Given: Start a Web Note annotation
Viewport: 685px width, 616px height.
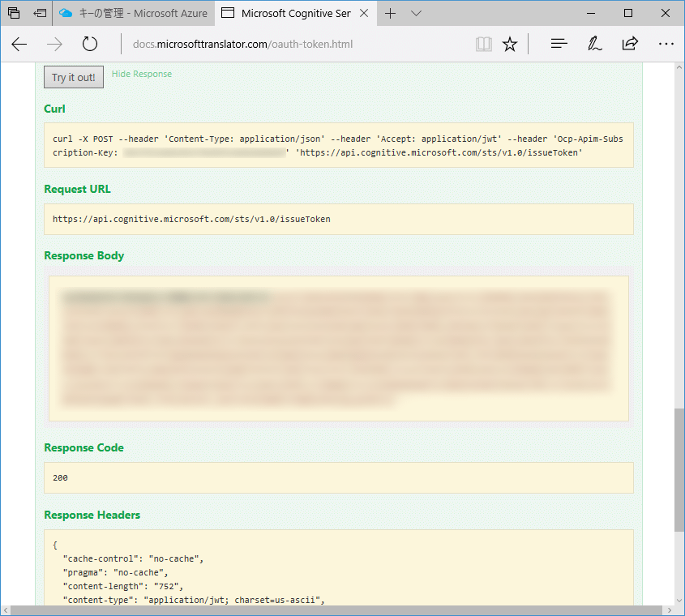Looking at the screenshot, I should [x=594, y=44].
